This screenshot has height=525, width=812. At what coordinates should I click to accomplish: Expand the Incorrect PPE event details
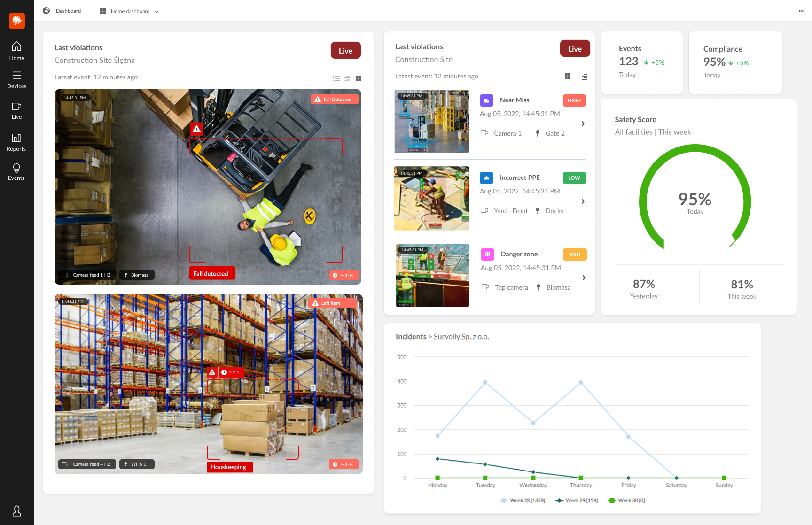[x=583, y=201]
